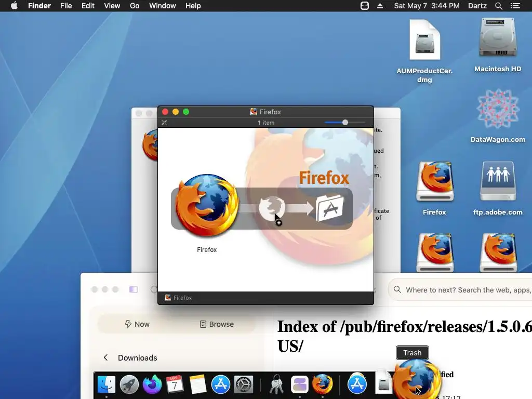Go back using chevron beside Downloads

point(105,357)
